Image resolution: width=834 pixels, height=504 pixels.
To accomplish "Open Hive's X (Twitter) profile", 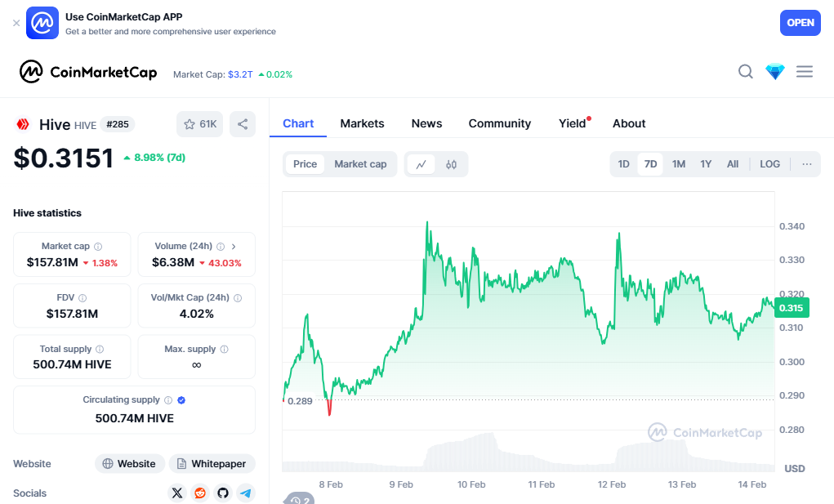I will 177,493.
